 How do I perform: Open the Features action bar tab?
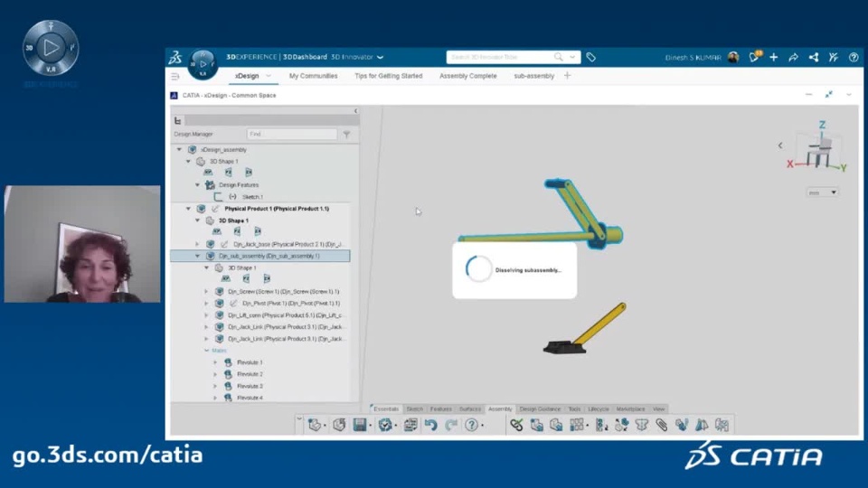click(441, 408)
